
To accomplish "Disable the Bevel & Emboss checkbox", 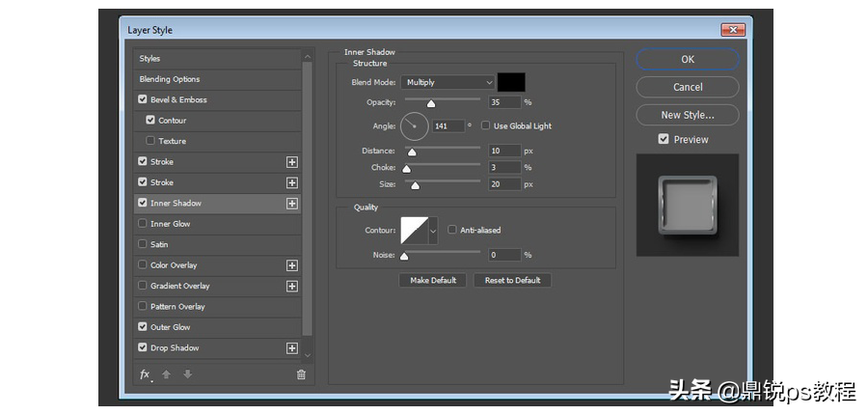I will [143, 99].
